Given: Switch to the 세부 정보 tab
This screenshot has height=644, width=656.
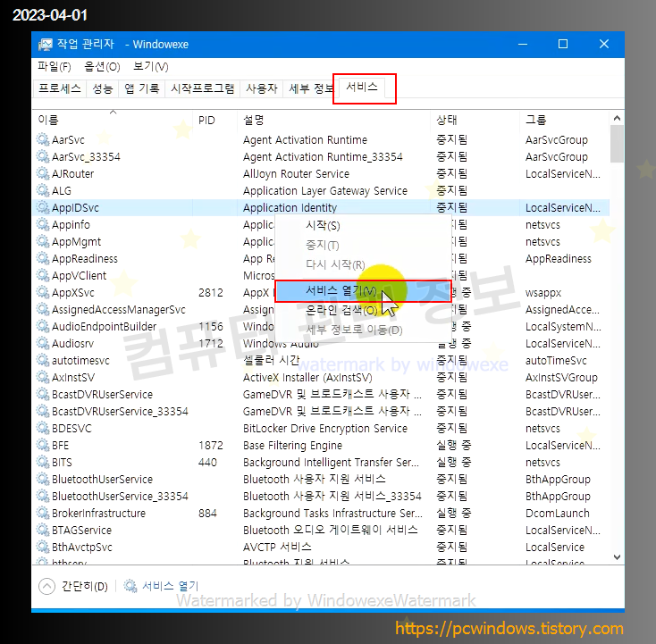Looking at the screenshot, I should 309,88.
